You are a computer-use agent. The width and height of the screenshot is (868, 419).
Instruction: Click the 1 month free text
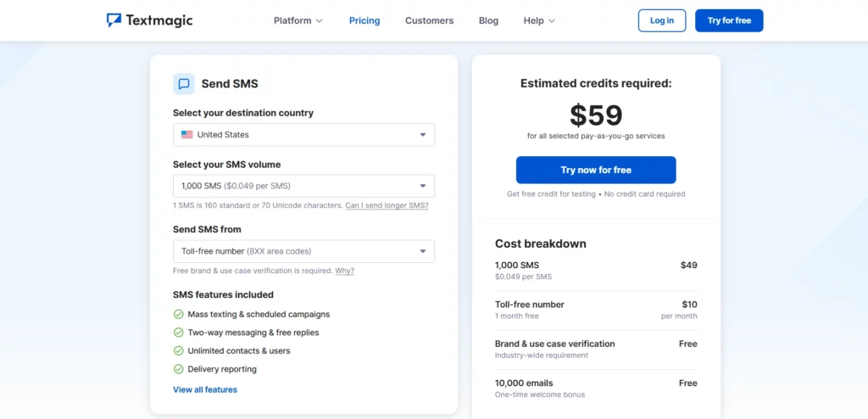click(516, 316)
